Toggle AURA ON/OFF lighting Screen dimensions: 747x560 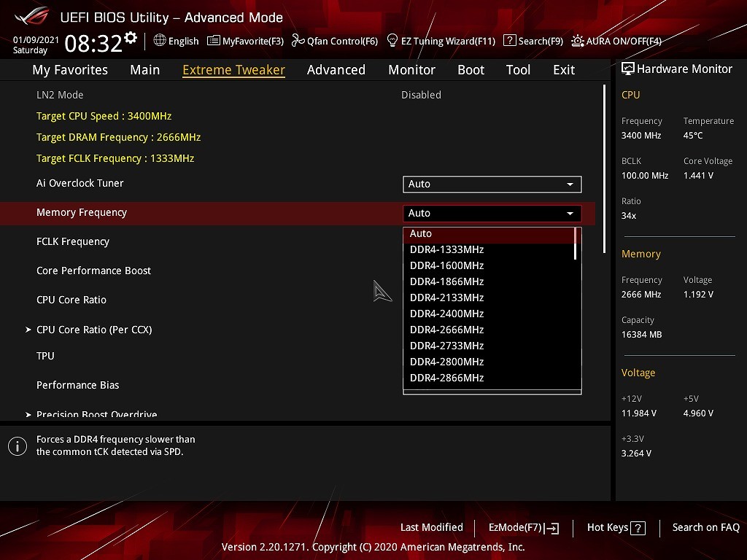click(577, 41)
